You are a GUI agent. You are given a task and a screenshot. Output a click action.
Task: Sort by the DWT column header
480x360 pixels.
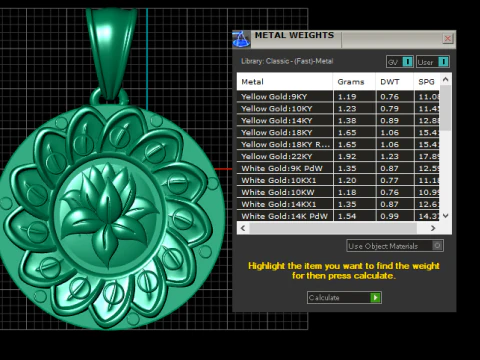pyautogui.click(x=395, y=82)
